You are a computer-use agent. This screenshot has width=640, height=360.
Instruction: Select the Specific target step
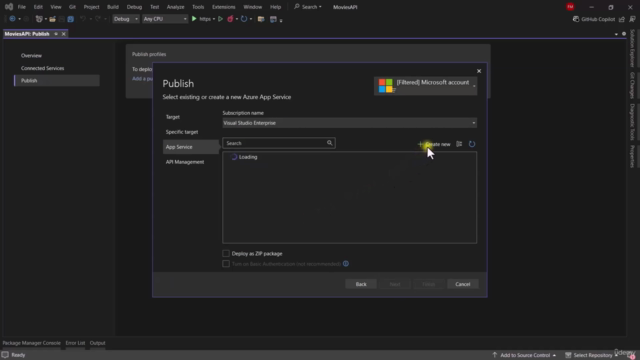[182, 132]
